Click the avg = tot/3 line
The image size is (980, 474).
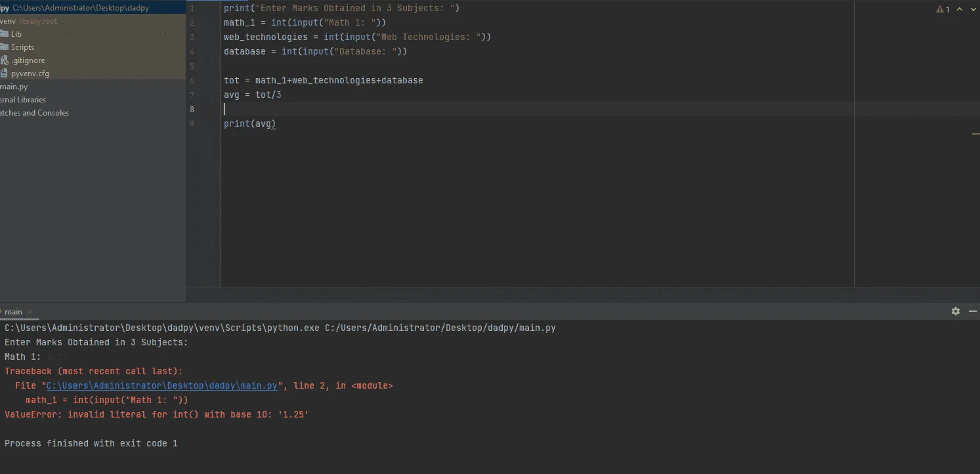click(x=253, y=95)
